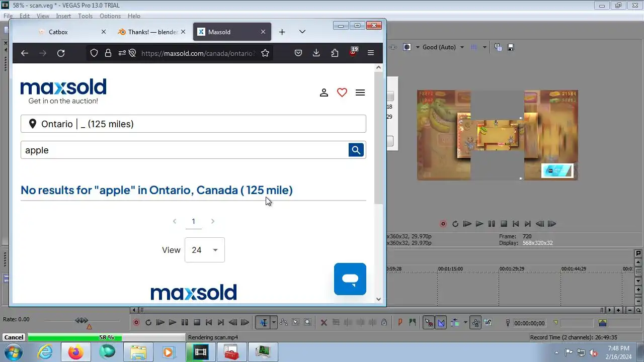Open Firefox from the Windows taskbar
Image resolution: width=644 pixels, height=362 pixels.
76,352
